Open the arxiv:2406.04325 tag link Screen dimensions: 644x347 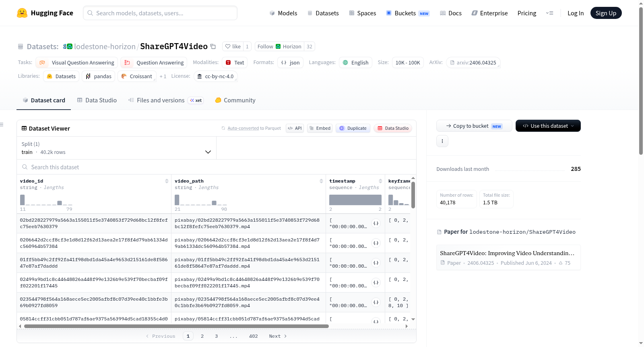[473, 62]
